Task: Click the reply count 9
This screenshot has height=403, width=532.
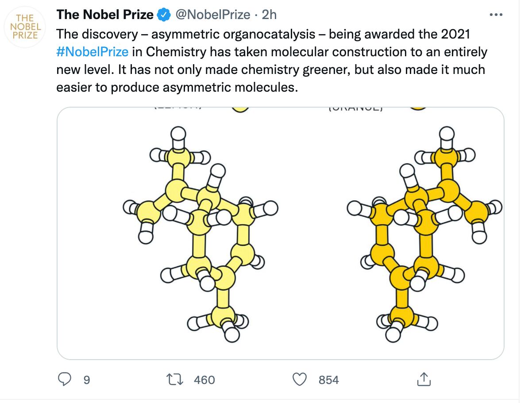Action: [86, 380]
